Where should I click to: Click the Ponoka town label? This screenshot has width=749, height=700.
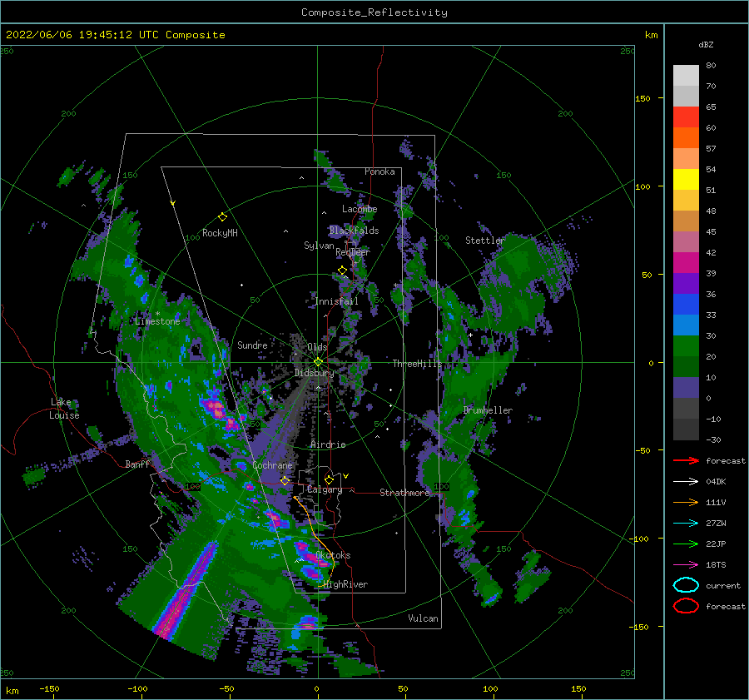(379, 171)
